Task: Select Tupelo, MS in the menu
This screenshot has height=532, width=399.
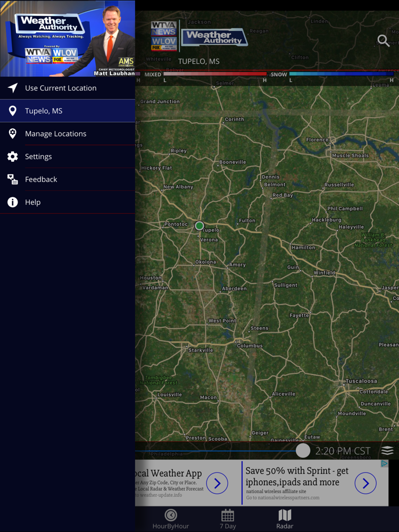Action: 68,111
